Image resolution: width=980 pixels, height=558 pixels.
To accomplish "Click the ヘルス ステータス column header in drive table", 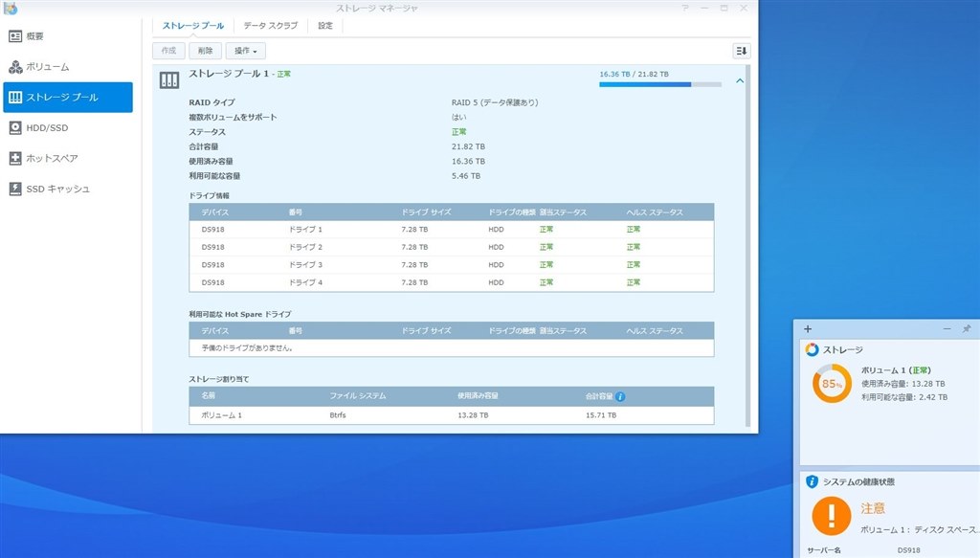I will point(655,212).
